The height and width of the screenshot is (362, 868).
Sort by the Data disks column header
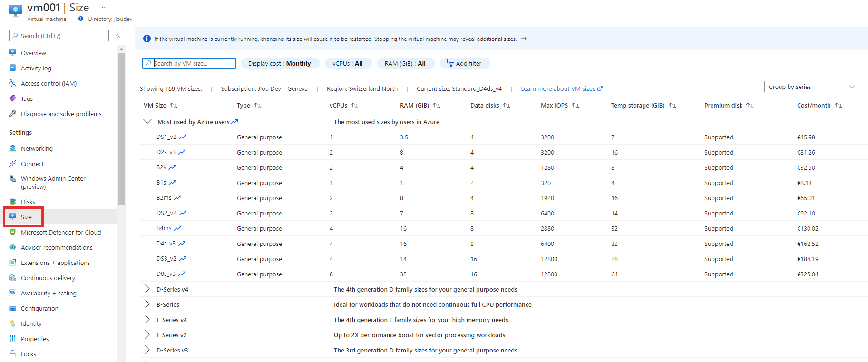(x=490, y=106)
